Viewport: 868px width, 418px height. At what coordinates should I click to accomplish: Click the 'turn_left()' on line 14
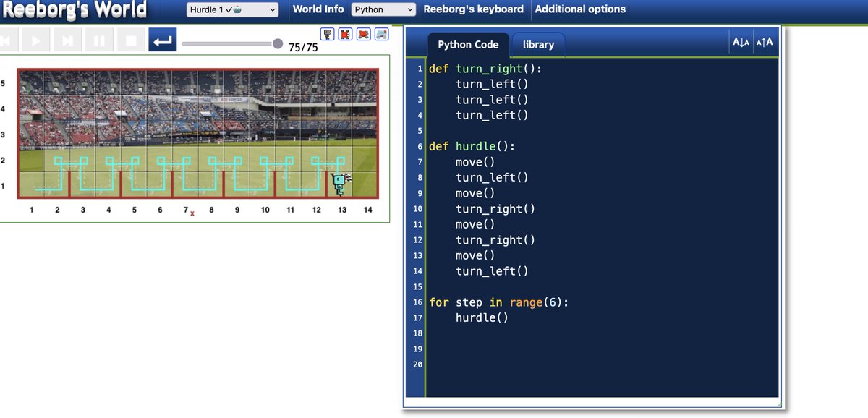pyautogui.click(x=492, y=271)
